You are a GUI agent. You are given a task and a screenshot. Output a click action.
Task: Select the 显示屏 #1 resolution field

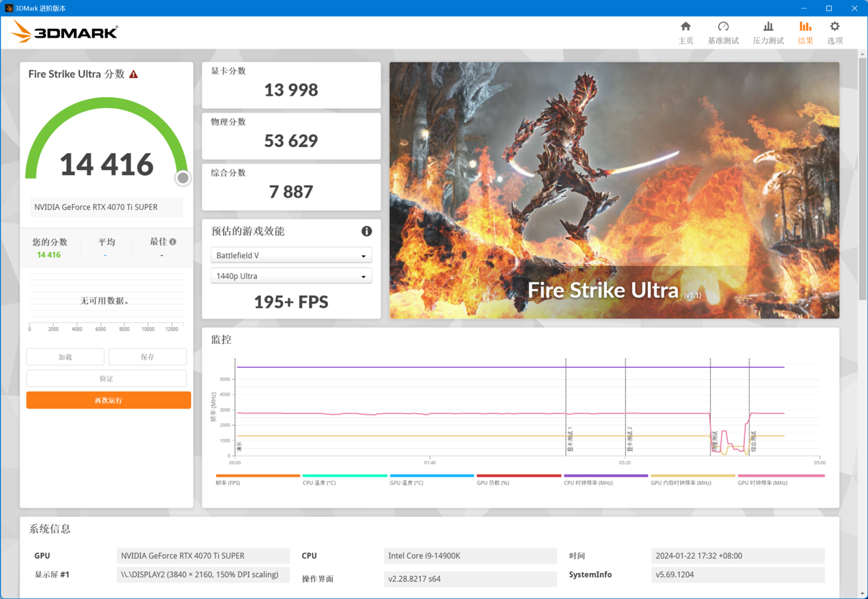pyautogui.click(x=203, y=574)
